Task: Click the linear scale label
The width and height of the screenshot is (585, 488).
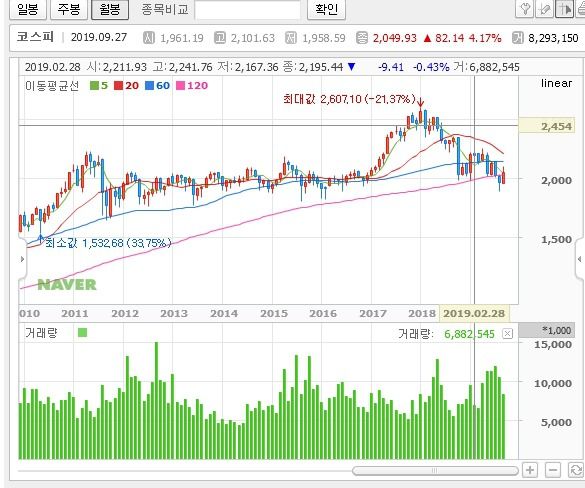Action: (556, 83)
